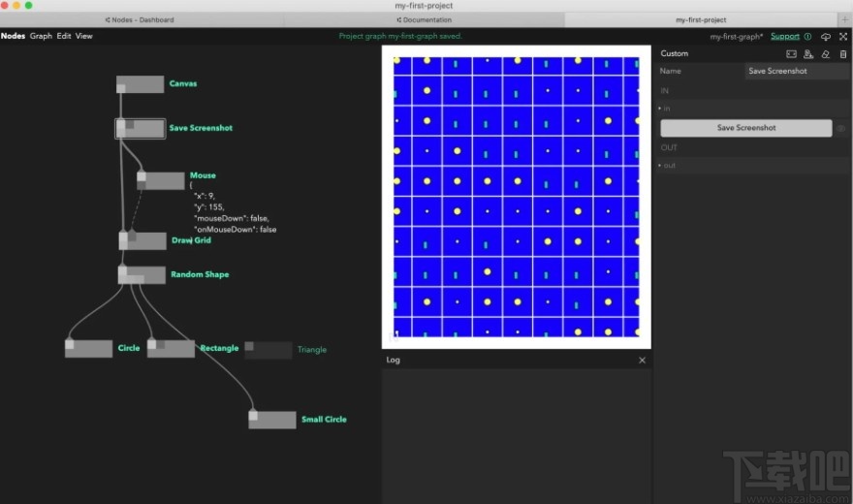Expand the 'out' port row
This screenshot has height=504, width=853.
click(x=753, y=166)
